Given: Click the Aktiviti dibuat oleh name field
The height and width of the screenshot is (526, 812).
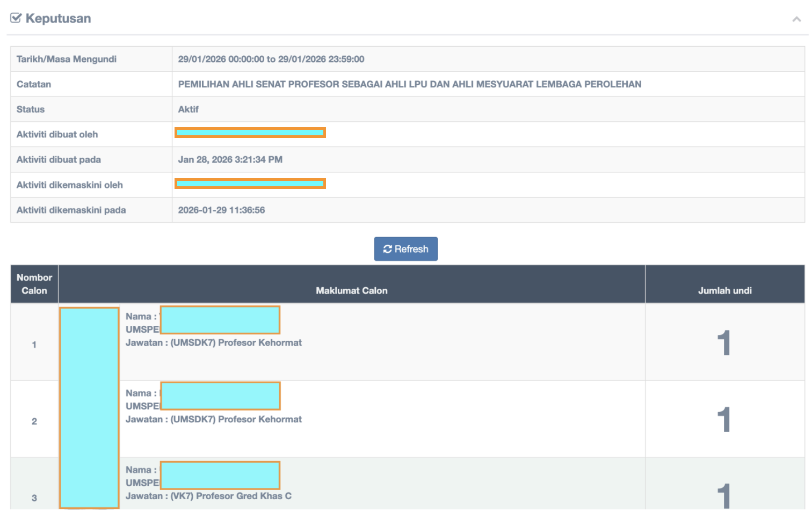Looking at the screenshot, I should [250, 133].
